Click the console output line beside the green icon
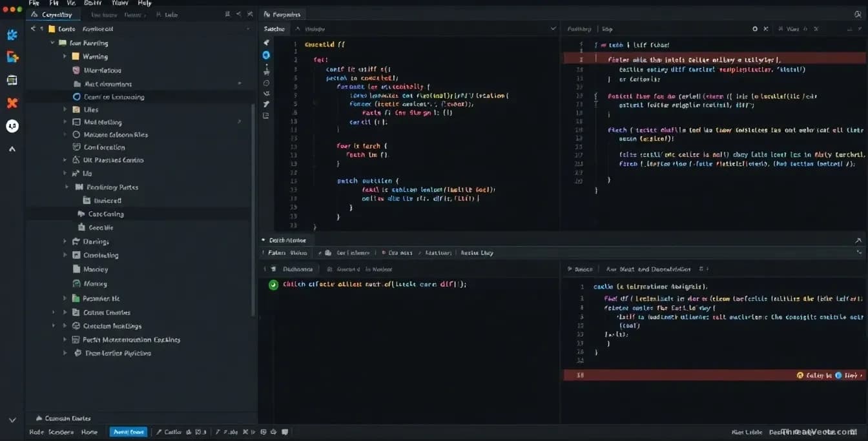The width and height of the screenshot is (868, 441). 375,284
